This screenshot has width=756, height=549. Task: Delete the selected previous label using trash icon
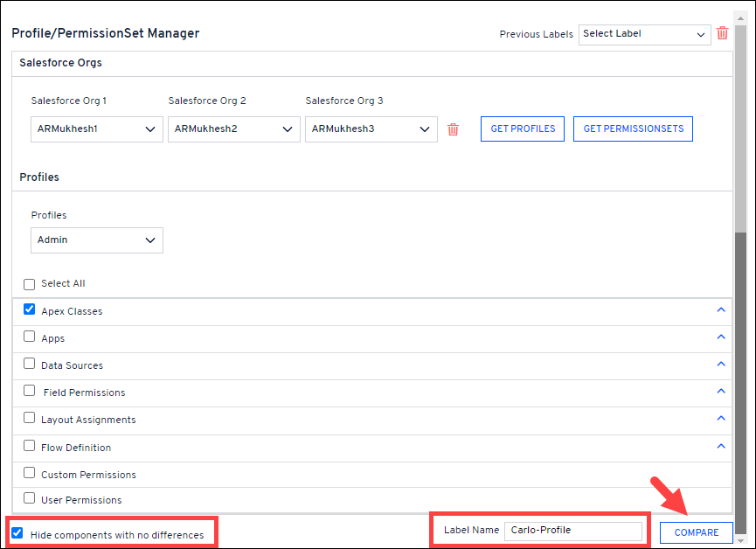[x=722, y=33]
